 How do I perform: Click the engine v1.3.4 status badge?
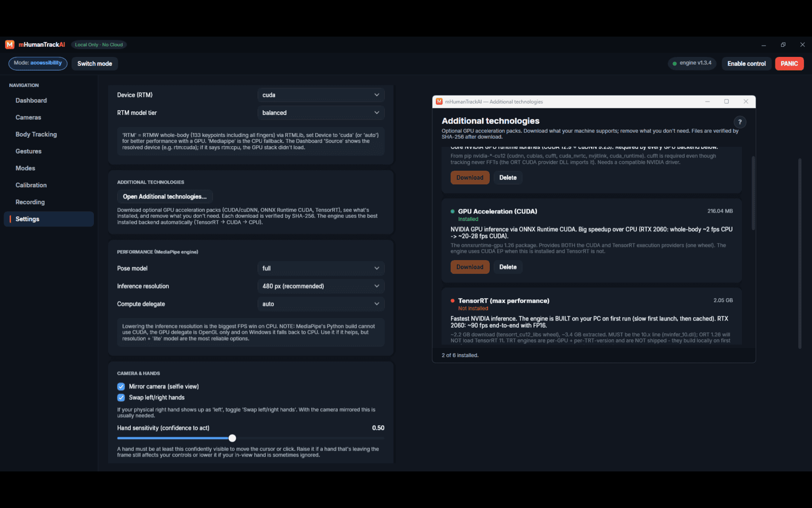tap(692, 63)
